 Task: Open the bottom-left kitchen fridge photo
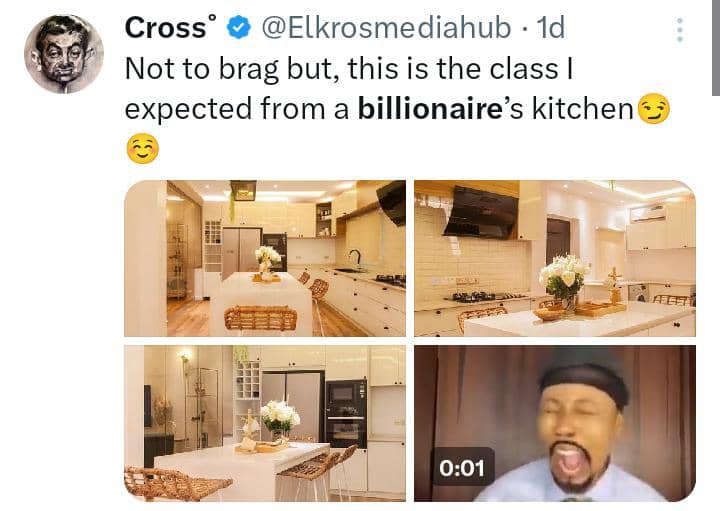[265, 423]
